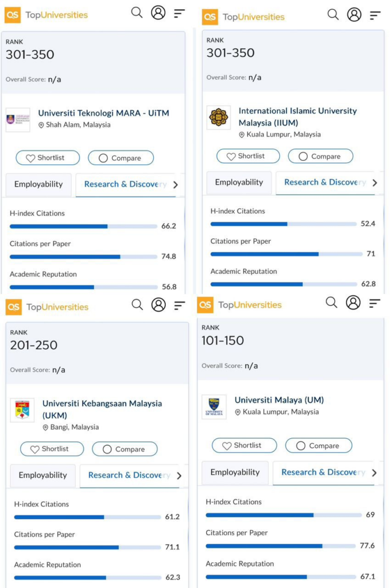392x588 pixels.
Task: Shortlist Universiti Malaya with the heart button
Action: tap(244, 446)
